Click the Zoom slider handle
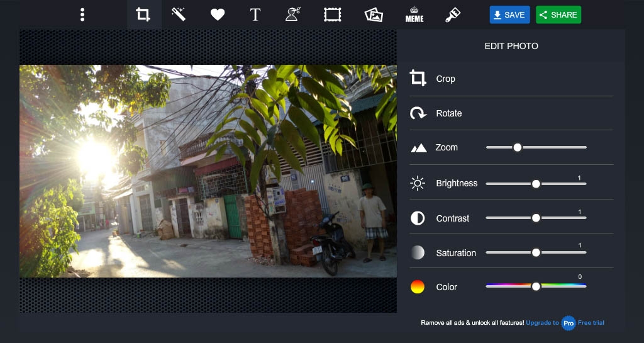This screenshot has width=644, height=343. point(518,147)
